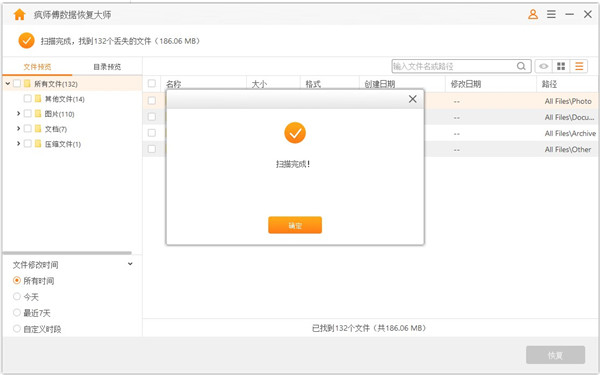This screenshot has width=600, height=375.
Task: Check the 压缩文件(1) checkbox
Action: point(28,143)
